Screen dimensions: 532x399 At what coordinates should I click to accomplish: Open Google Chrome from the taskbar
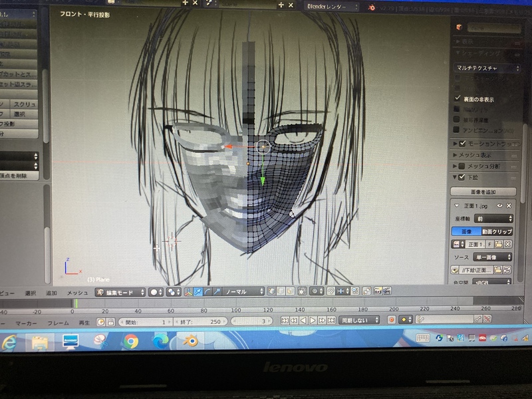(131, 341)
